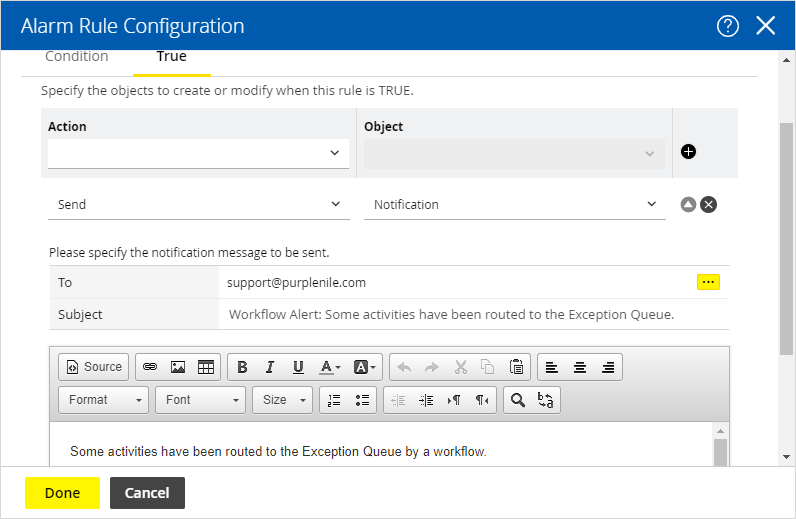Open the Notification object dropdown

point(515,204)
